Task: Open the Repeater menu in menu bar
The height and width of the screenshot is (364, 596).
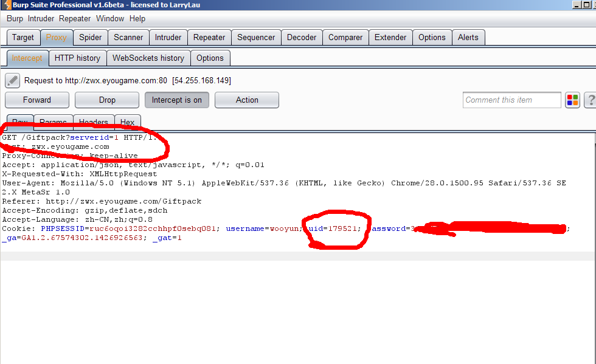Action: pyautogui.click(x=75, y=19)
